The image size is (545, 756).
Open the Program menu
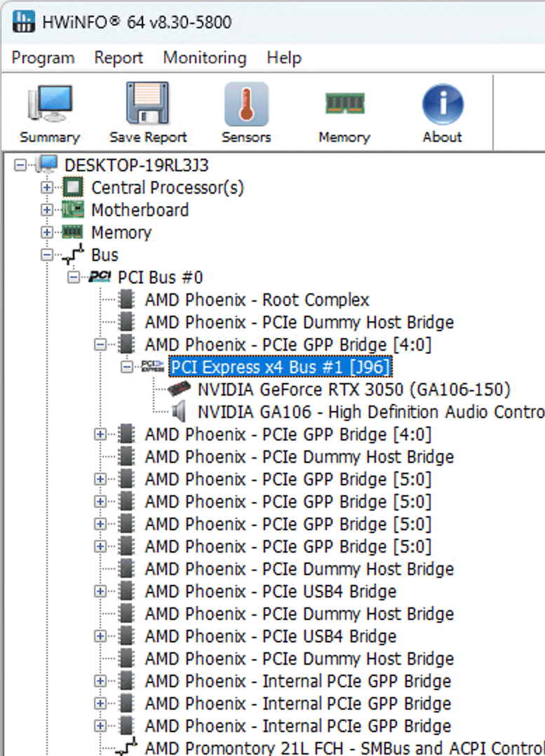[x=43, y=58]
